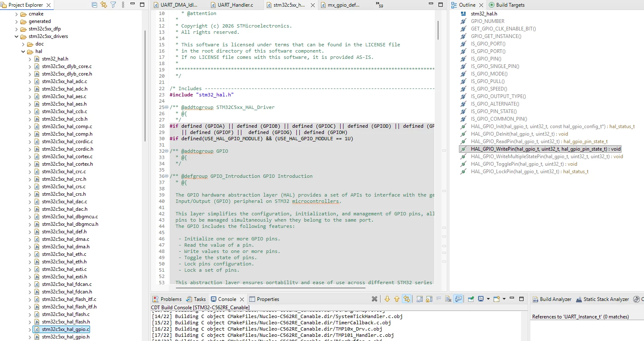Viewport: 644px width, 341px height.
Task: Open the Properties tab
Action: coord(264,299)
